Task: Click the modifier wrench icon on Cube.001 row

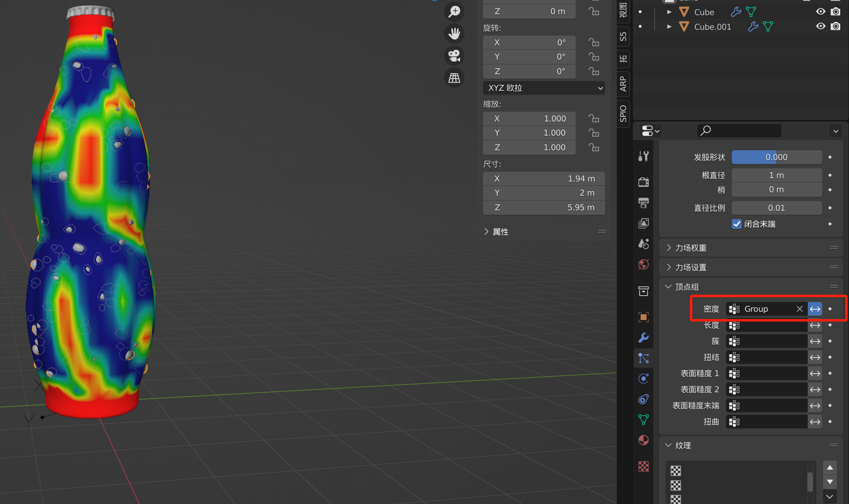Action: click(x=753, y=26)
